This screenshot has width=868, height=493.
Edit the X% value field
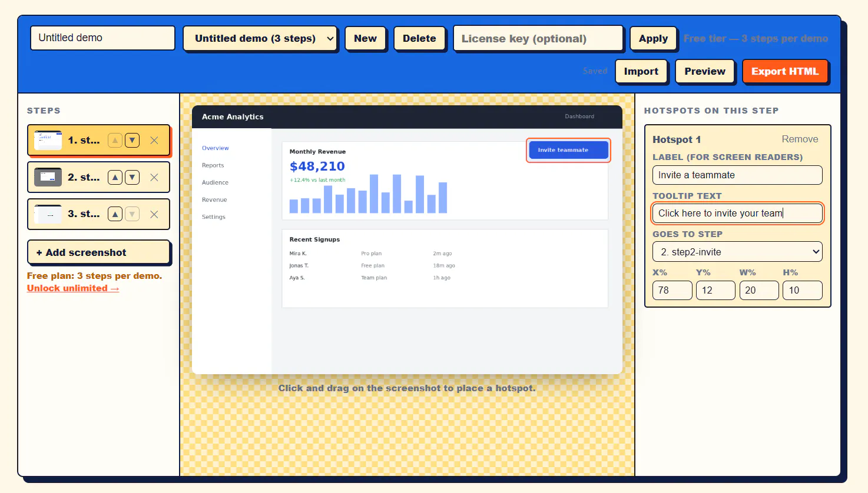click(672, 291)
